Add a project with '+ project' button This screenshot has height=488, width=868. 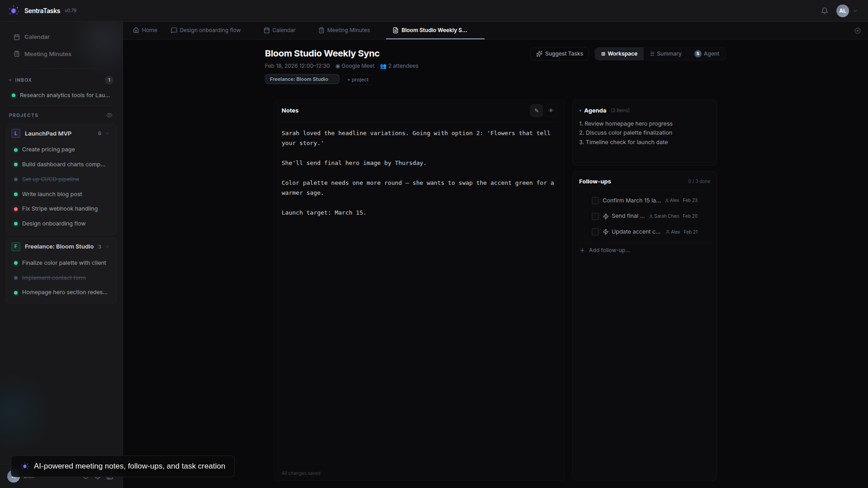[x=357, y=80]
